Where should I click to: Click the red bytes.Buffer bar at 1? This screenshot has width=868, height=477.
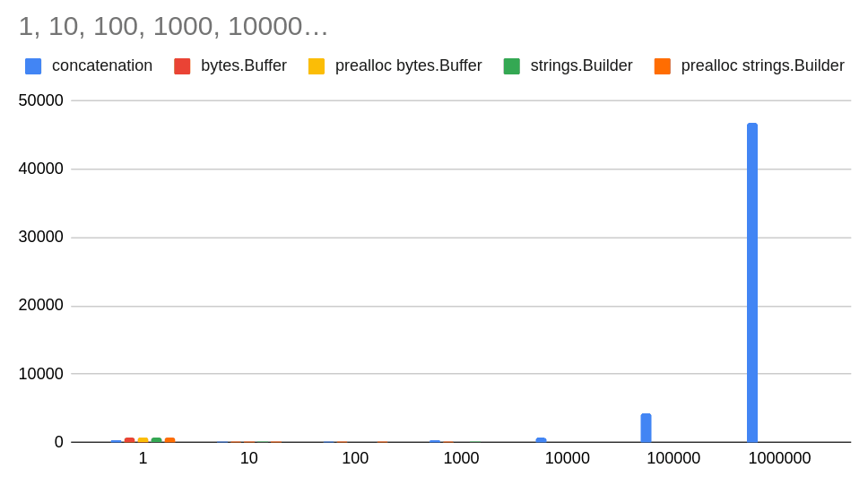[x=129, y=440]
